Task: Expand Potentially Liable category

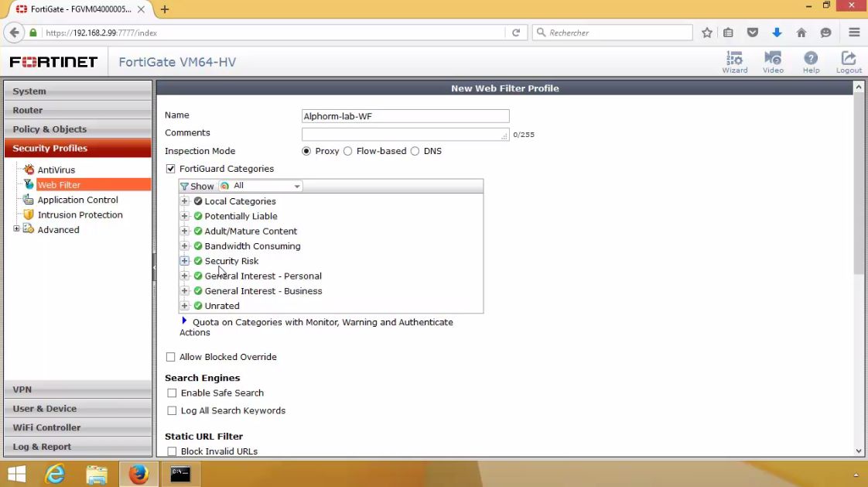Action: tap(184, 216)
